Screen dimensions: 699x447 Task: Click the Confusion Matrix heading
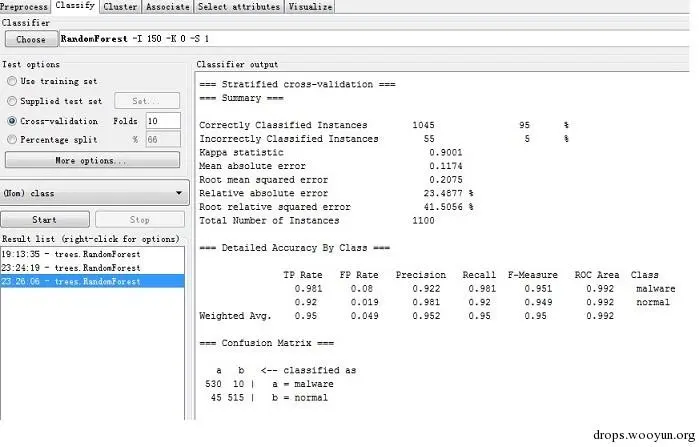[267, 343]
